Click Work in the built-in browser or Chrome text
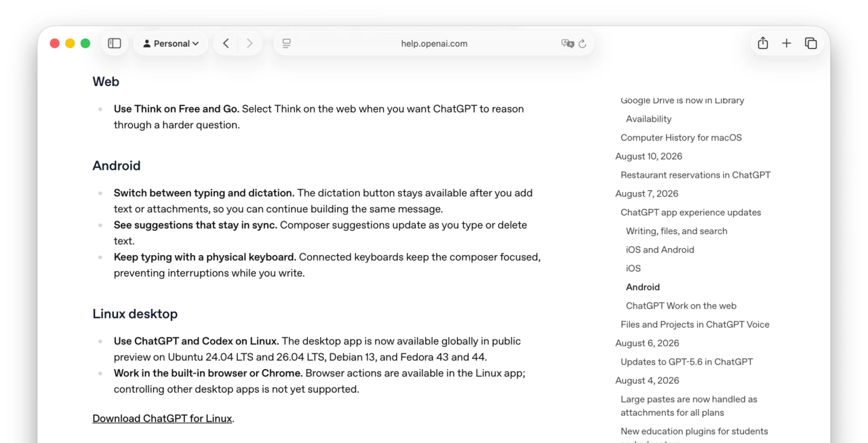The width and height of the screenshot is (868, 443). pos(208,373)
